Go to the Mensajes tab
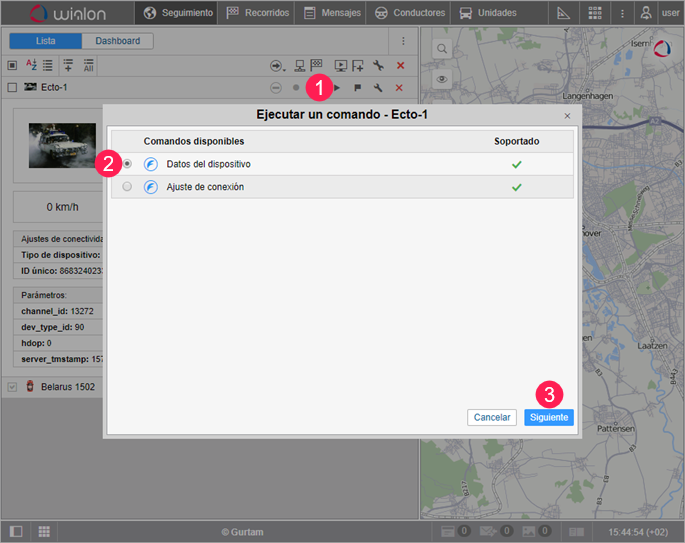 [332, 13]
